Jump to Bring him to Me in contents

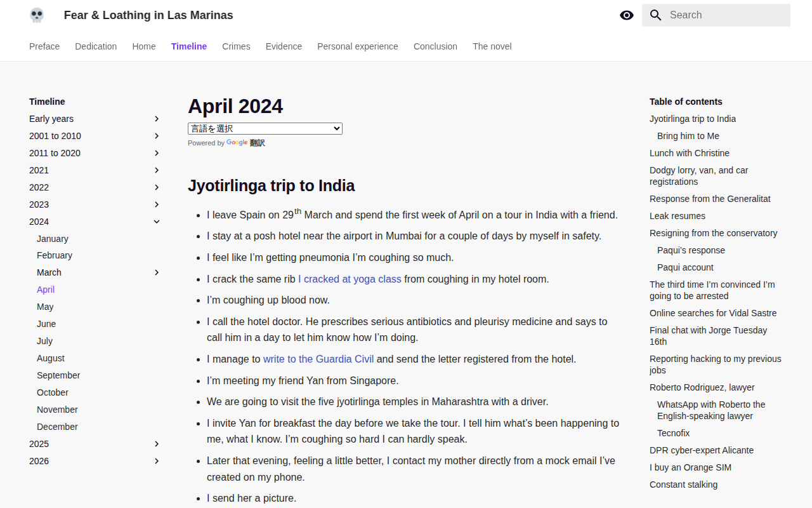[x=688, y=136]
